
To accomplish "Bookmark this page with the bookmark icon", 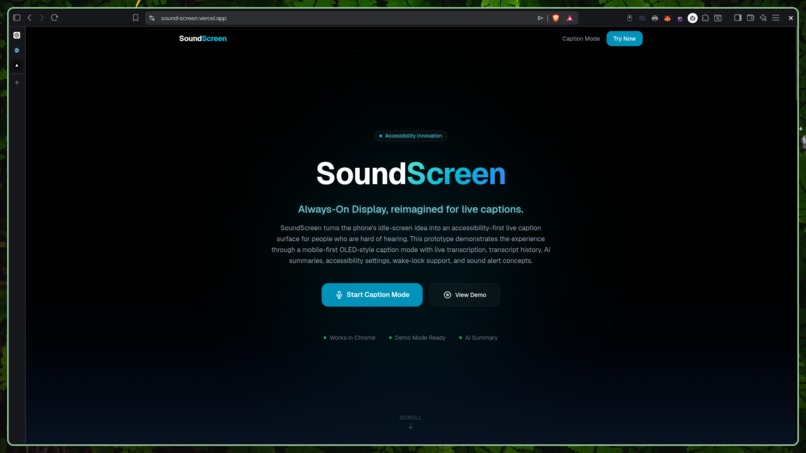I will click(135, 18).
